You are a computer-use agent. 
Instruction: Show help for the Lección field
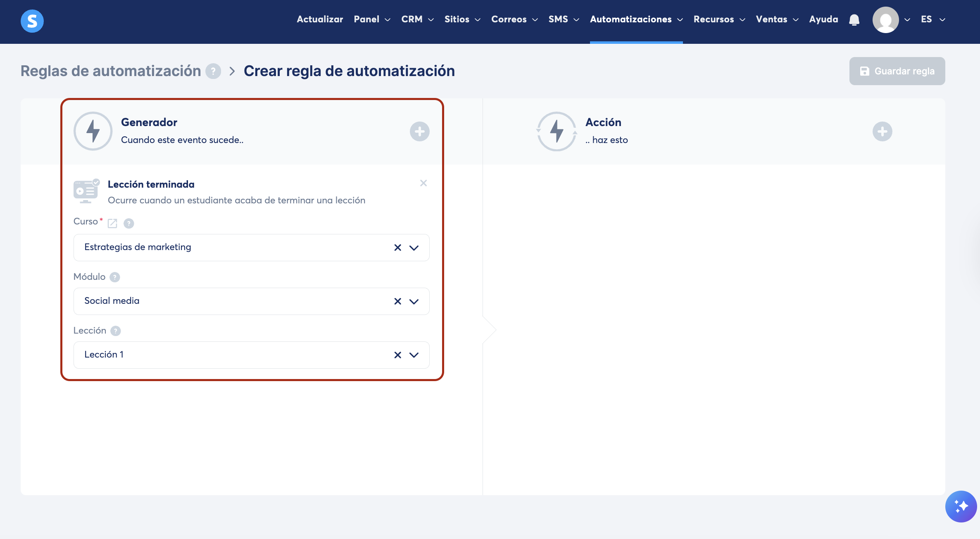point(116,331)
